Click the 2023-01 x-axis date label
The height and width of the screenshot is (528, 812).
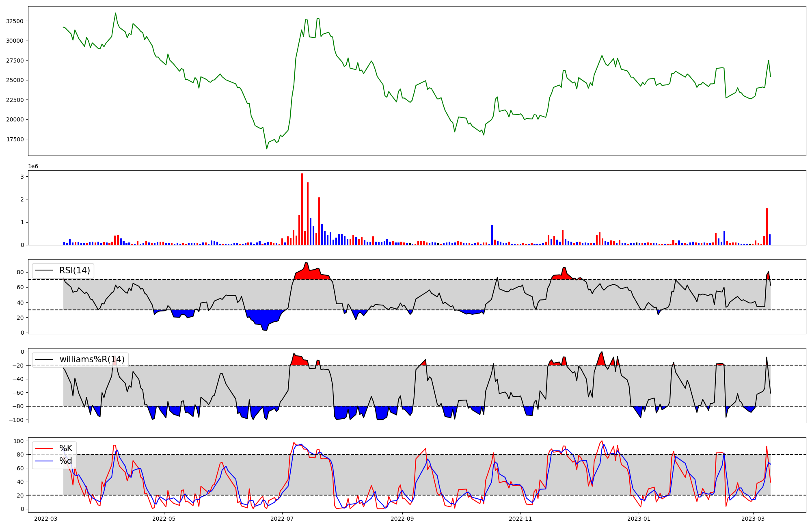click(639, 519)
